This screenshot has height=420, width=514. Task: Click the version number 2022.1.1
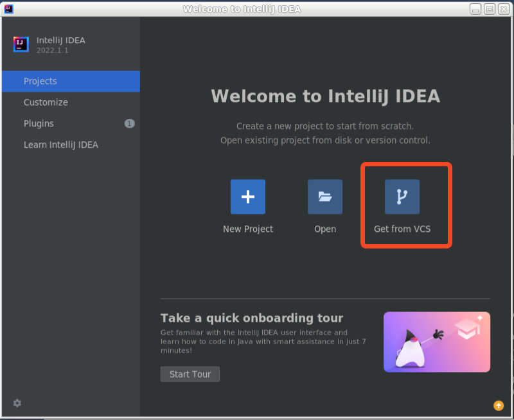coord(53,51)
